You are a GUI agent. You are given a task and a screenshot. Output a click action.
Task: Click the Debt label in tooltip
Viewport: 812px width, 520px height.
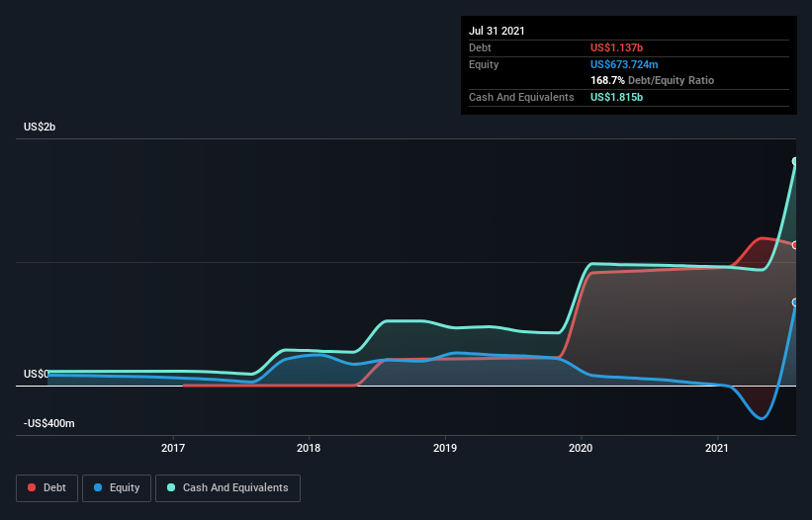point(480,47)
